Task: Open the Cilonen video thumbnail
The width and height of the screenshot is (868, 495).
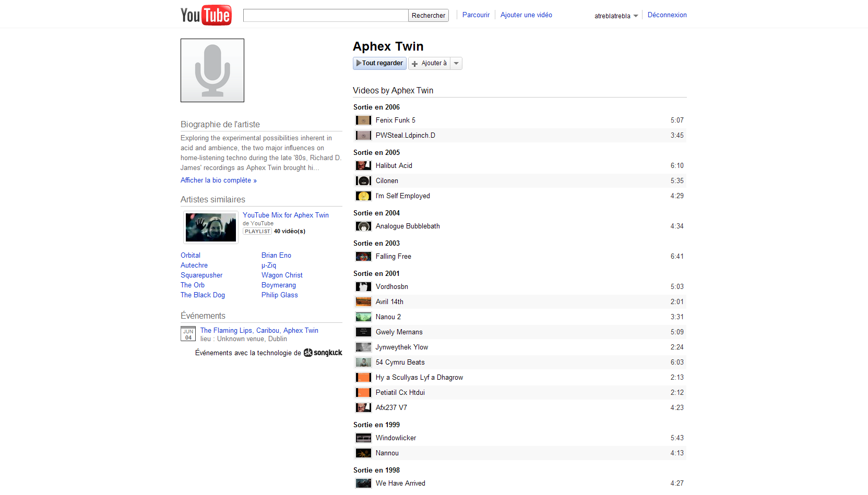Action: [x=363, y=181]
